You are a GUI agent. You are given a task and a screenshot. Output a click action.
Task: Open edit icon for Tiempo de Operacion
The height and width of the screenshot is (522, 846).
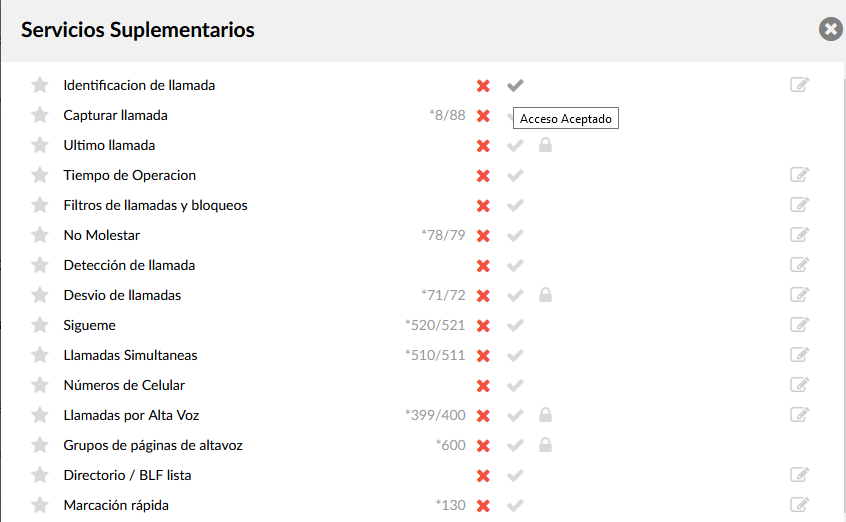click(799, 175)
